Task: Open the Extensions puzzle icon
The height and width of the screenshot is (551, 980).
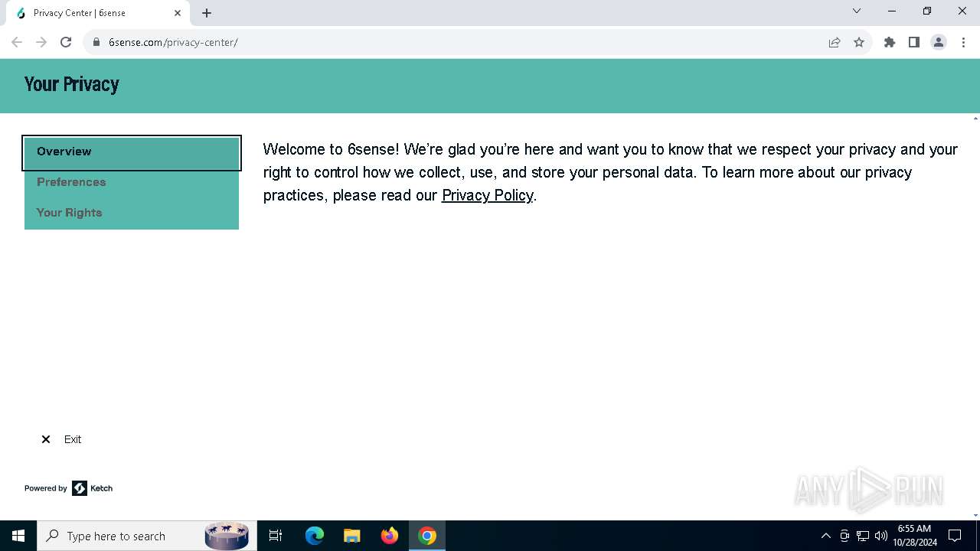Action: [x=890, y=42]
